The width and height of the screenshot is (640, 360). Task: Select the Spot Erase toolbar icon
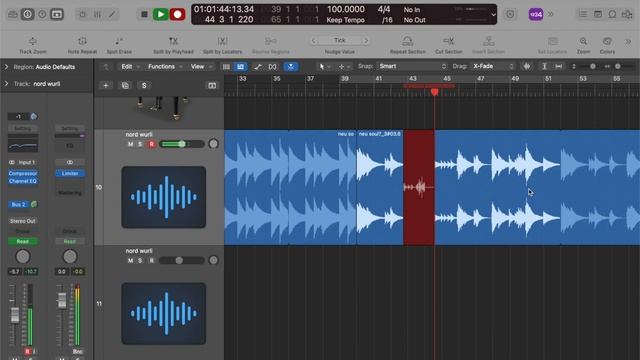[119, 41]
